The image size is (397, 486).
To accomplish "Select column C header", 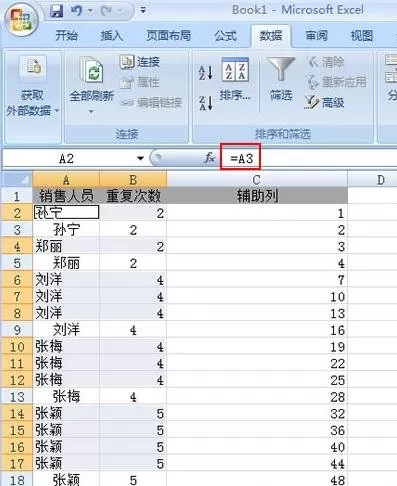I will click(x=257, y=179).
